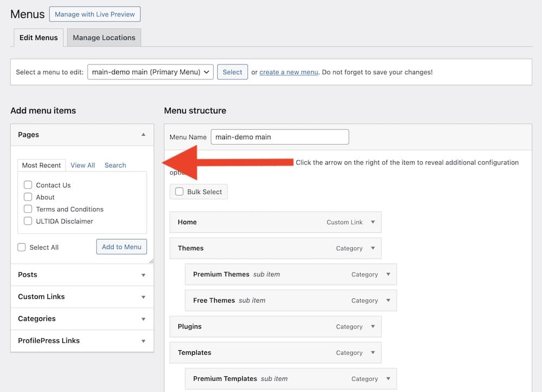This screenshot has width=542, height=392.
Task: Switch to the Edit Menus tab
Action: 38,38
